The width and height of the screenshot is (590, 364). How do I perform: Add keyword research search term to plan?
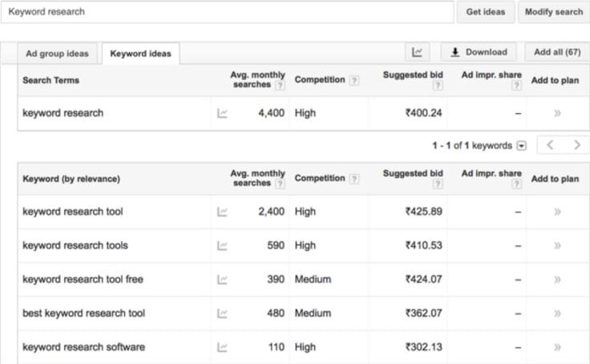pos(557,113)
